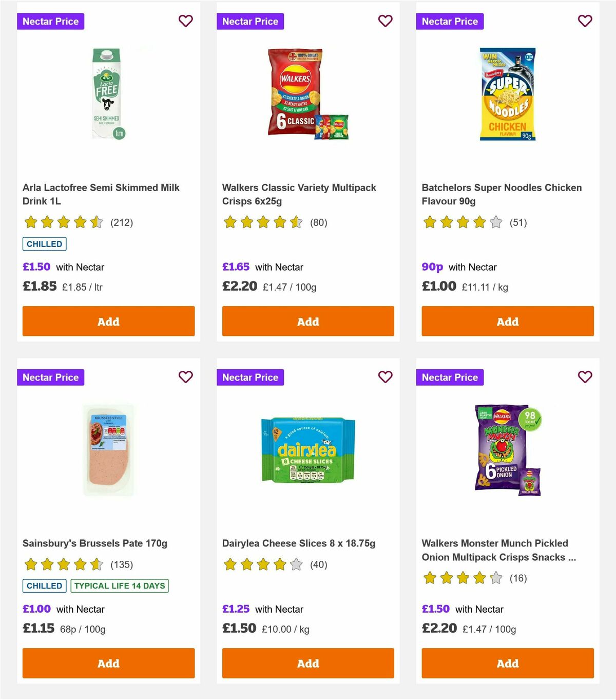The image size is (616, 700).
Task: Select the star rating for Batchelors Super Noodles
Action: click(x=461, y=222)
